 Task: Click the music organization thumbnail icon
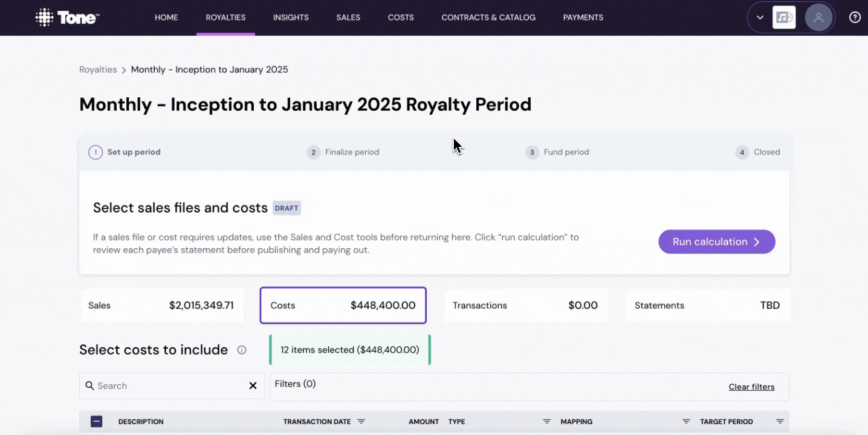point(784,18)
